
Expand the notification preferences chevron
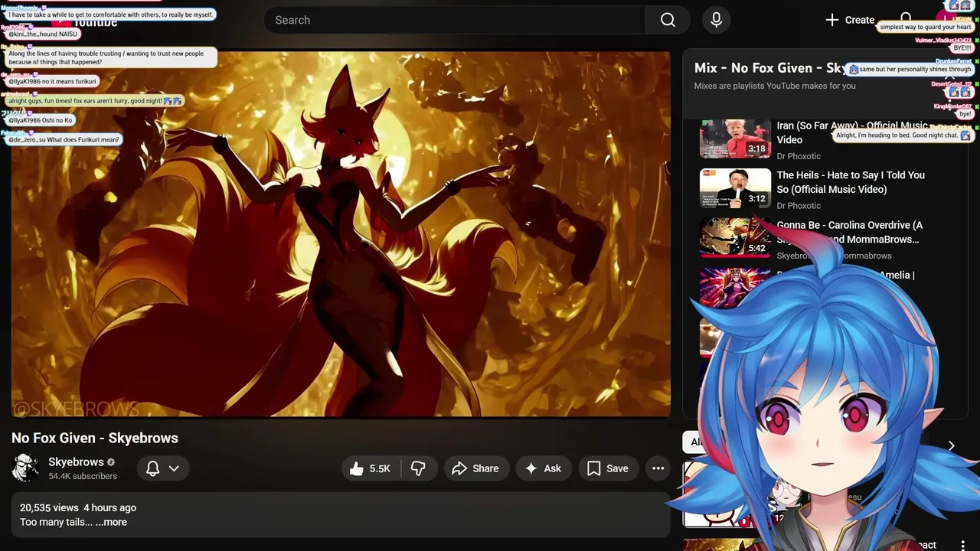coord(175,468)
